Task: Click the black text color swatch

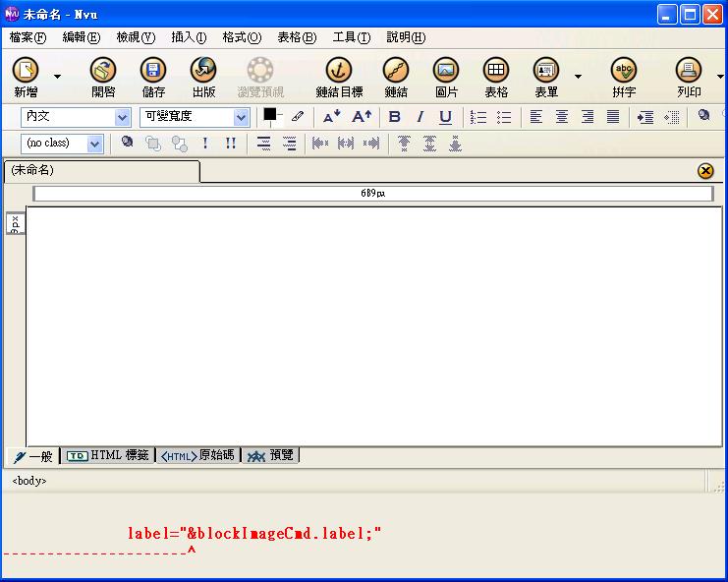Action: tap(269, 114)
